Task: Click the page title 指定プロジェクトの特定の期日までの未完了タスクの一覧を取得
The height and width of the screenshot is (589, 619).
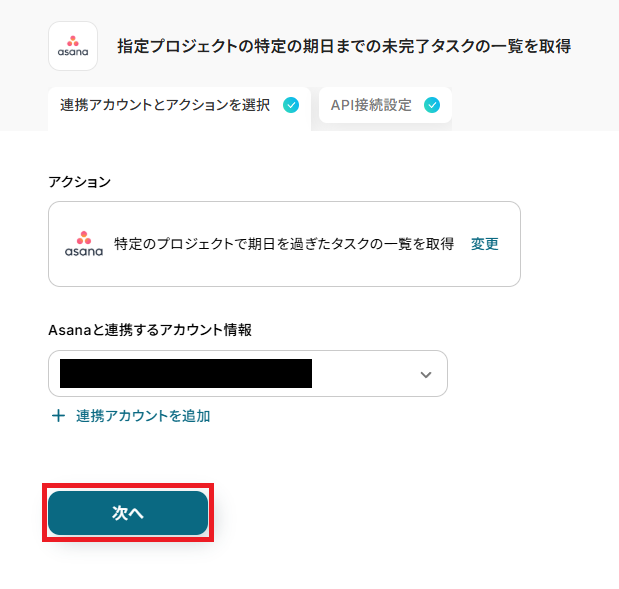Action: point(344,46)
